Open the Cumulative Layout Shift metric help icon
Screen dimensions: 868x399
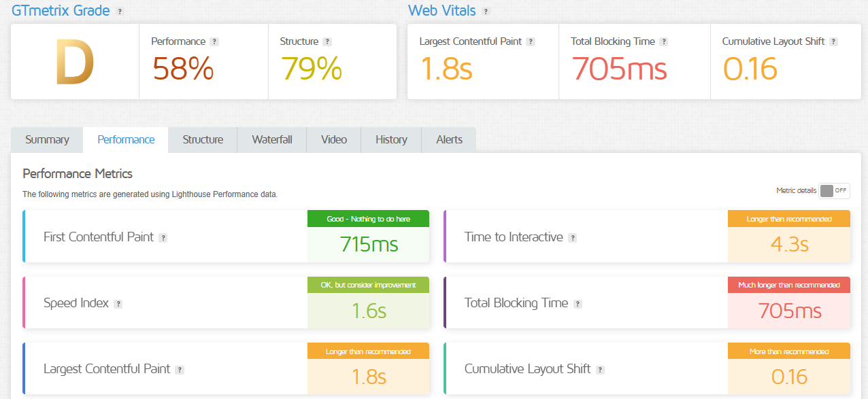tap(599, 369)
